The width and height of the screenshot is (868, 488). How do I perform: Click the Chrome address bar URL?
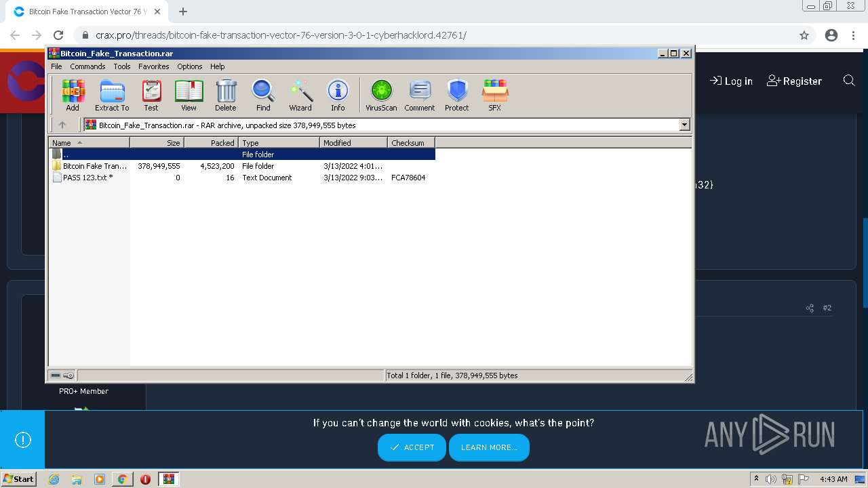pyautogui.click(x=281, y=35)
